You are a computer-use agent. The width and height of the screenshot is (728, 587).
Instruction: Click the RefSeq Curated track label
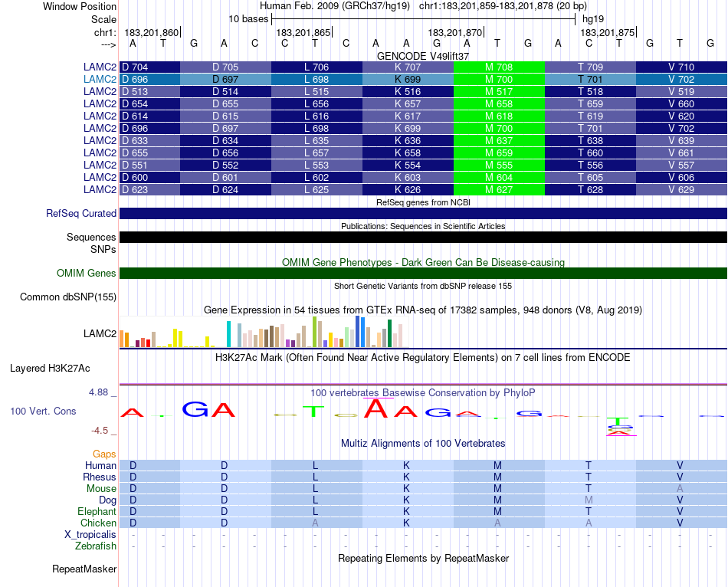pyautogui.click(x=81, y=213)
